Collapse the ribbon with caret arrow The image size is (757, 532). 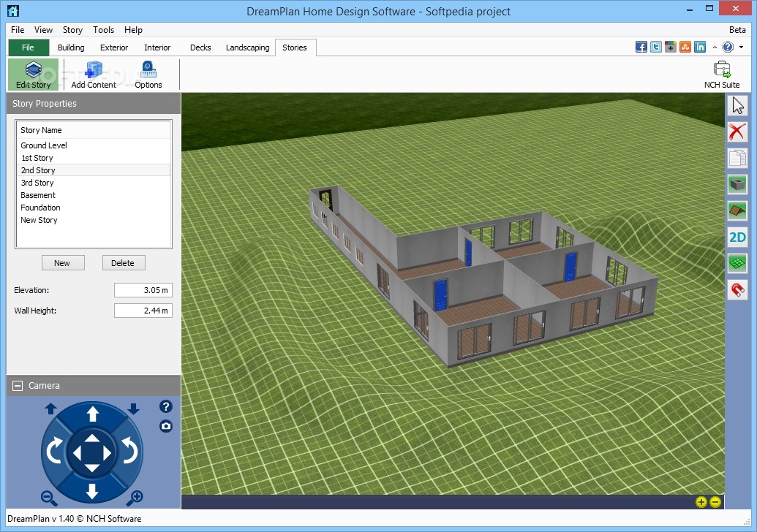coord(715,47)
